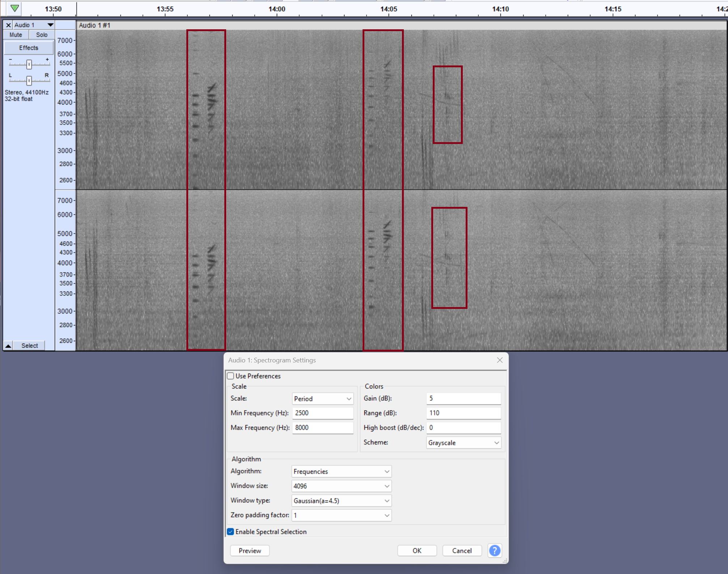Click the Min Frequency field
Viewport: 728px width, 574px height.
[322, 413]
